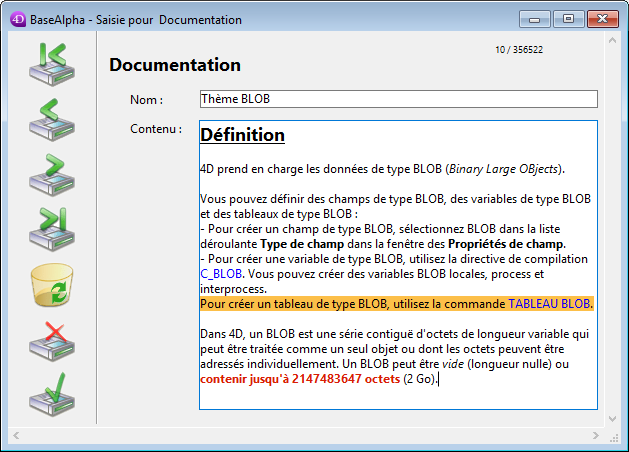Image resolution: width=629 pixels, height=452 pixels.
Task: Click the underlined 'Définition' heading
Action: (243, 135)
